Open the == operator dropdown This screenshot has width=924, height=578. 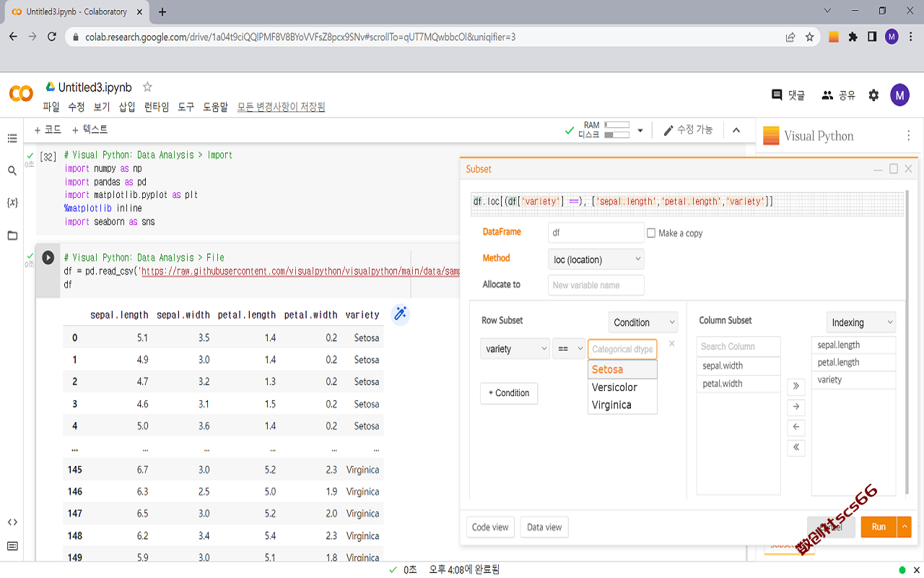[x=569, y=349]
